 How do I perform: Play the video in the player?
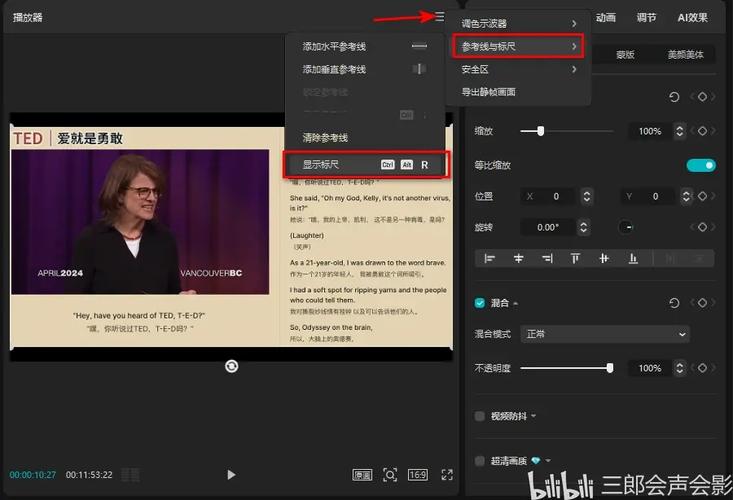tap(231, 475)
